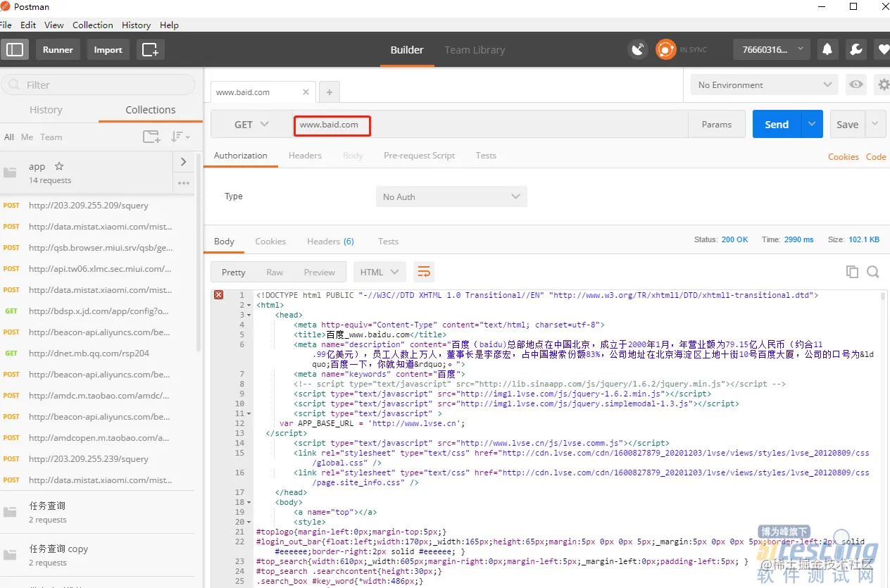
Task: Switch response view to Pretty
Action: (233, 272)
